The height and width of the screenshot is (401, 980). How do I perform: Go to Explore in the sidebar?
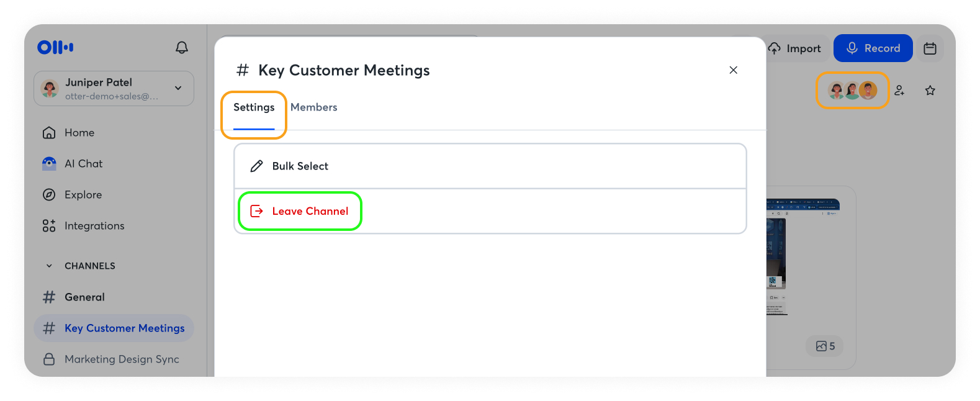[83, 195]
